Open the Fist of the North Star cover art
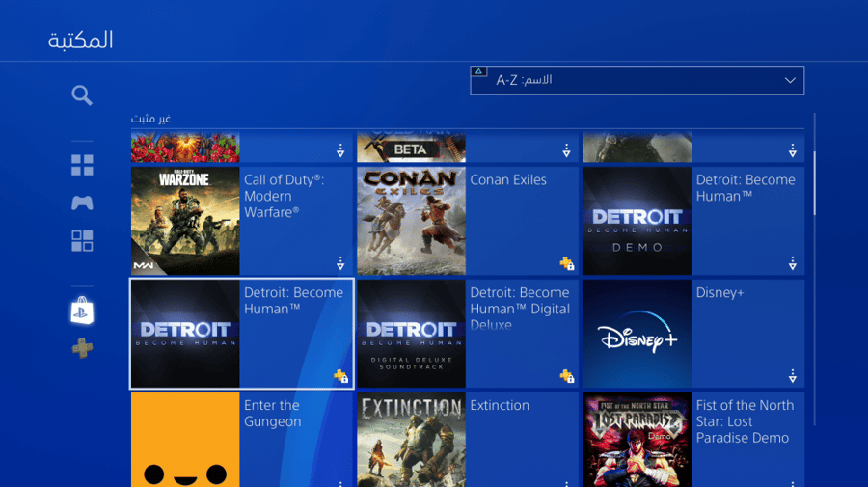Viewport: 868px width, 487px height. [637, 440]
